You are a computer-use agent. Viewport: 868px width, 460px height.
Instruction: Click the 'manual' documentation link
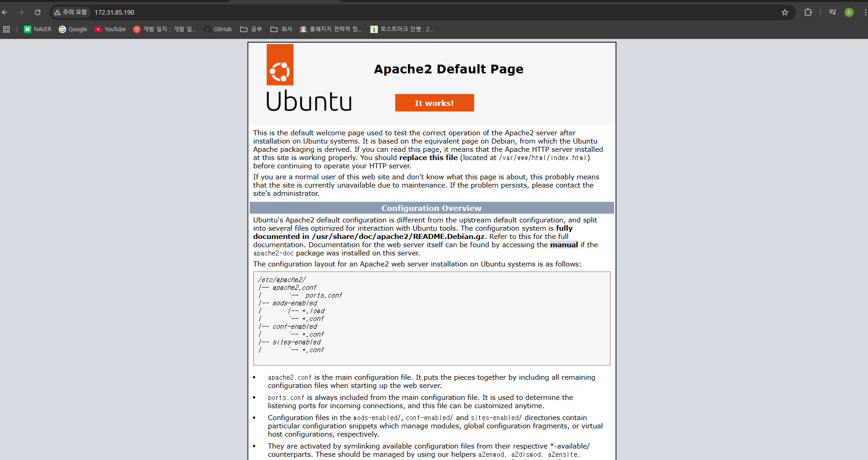pyautogui.click(x=564, y=245)
